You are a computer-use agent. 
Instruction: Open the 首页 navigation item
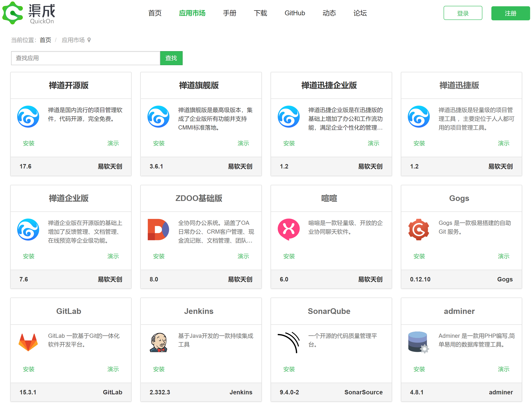(x=155, y=13)
